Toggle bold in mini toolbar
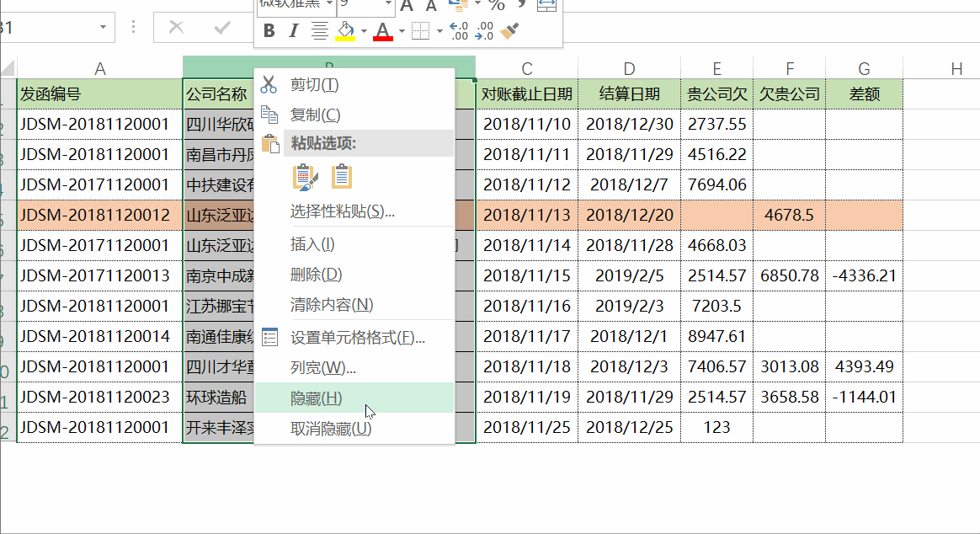 tap(269, 30)
